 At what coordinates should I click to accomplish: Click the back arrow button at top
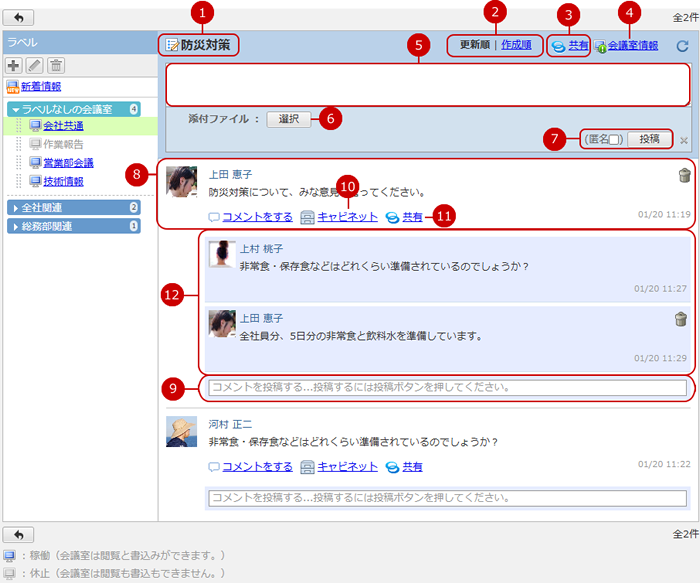pyautogui.click(x=18, y=18)
